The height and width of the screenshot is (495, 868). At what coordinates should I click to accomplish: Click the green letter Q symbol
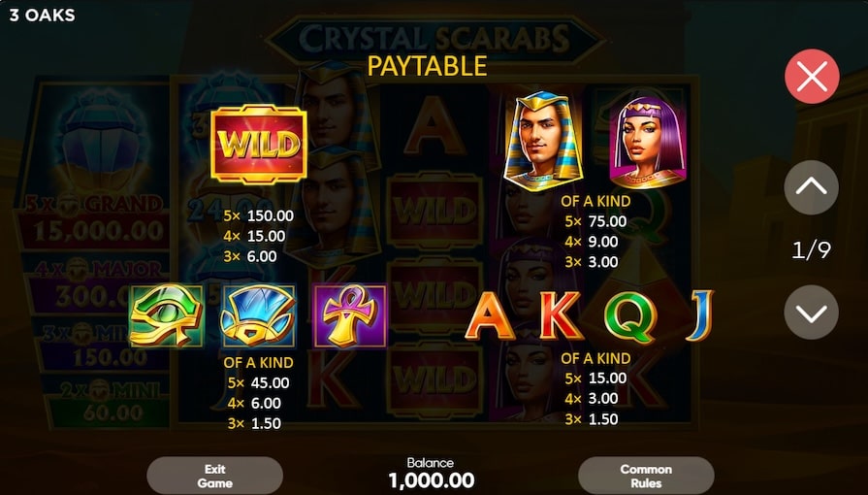point(630,317)
